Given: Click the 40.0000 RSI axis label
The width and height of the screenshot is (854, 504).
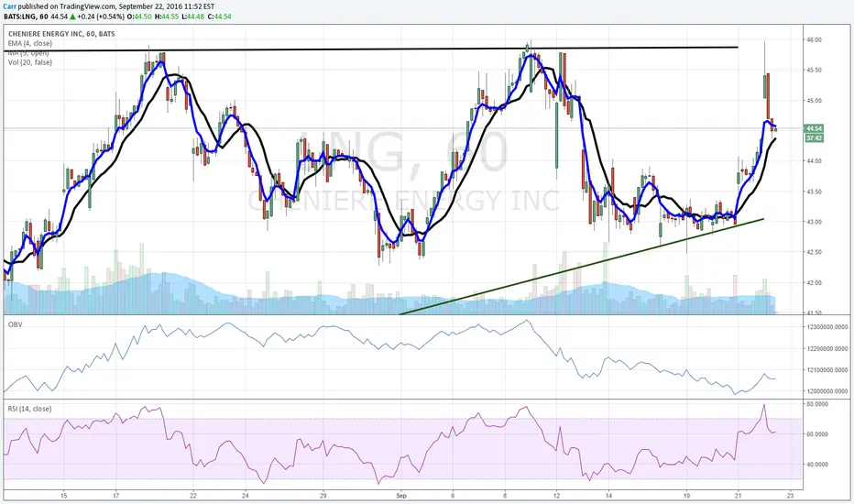Looking at the screenshot, I should [817, 465].
